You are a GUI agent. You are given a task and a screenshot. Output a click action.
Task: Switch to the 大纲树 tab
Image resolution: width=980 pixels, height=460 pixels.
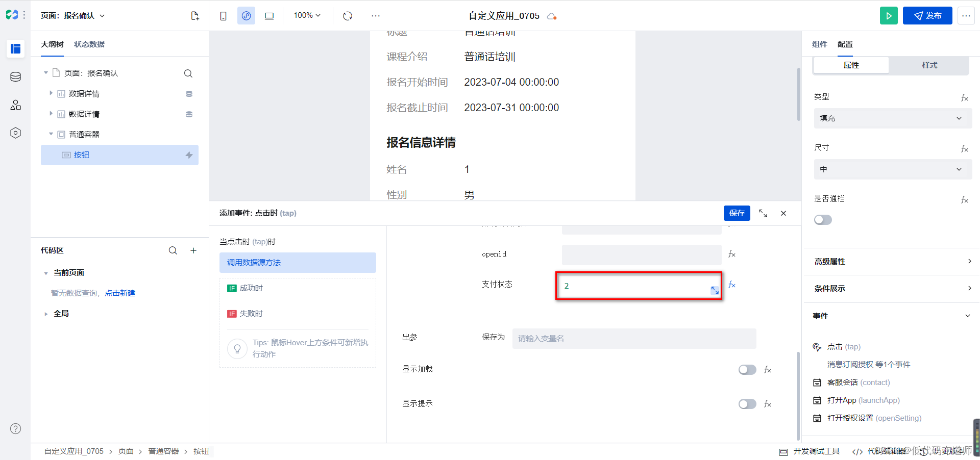click(52, 44)
